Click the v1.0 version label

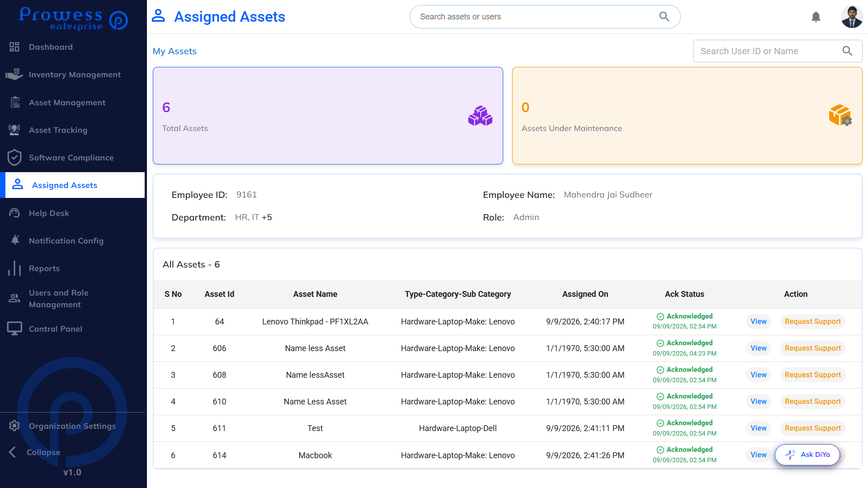point(72,472)
